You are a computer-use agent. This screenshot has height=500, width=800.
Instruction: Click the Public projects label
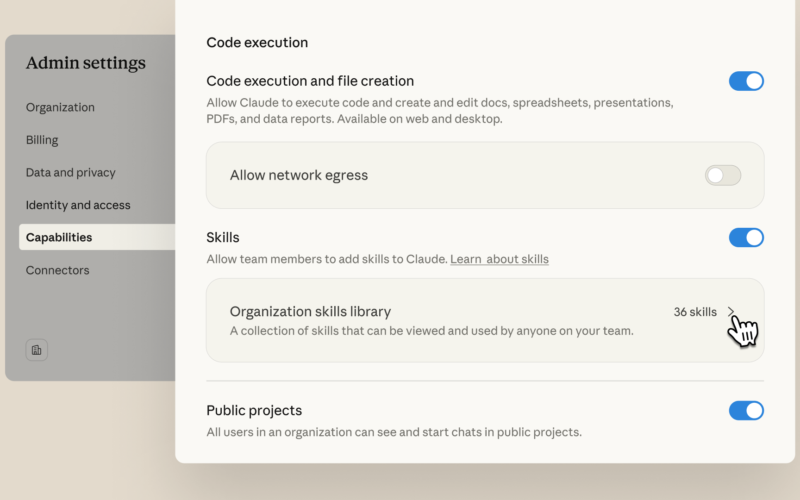pos(254,411)
